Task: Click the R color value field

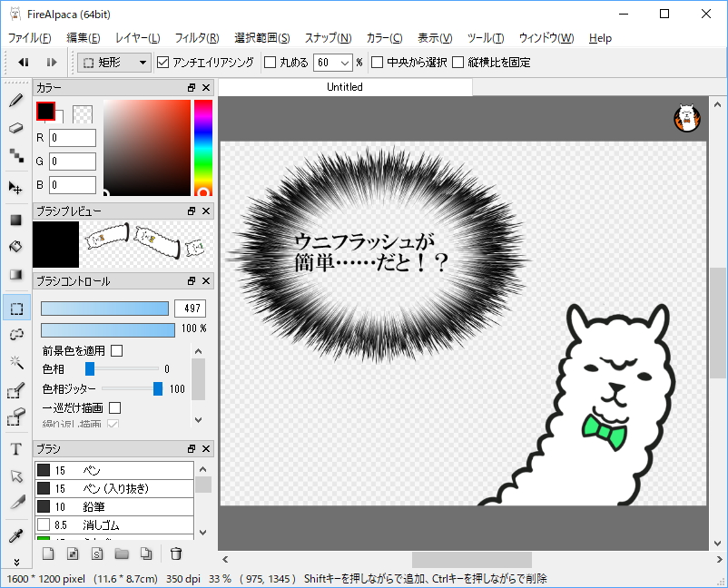Action: (x=73, y=138)
